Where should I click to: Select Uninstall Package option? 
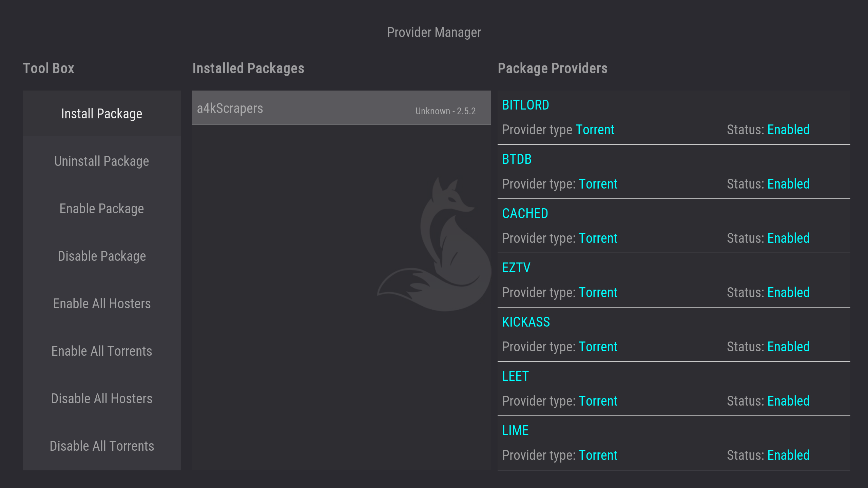pyautogui.click(x=101, y=161)
